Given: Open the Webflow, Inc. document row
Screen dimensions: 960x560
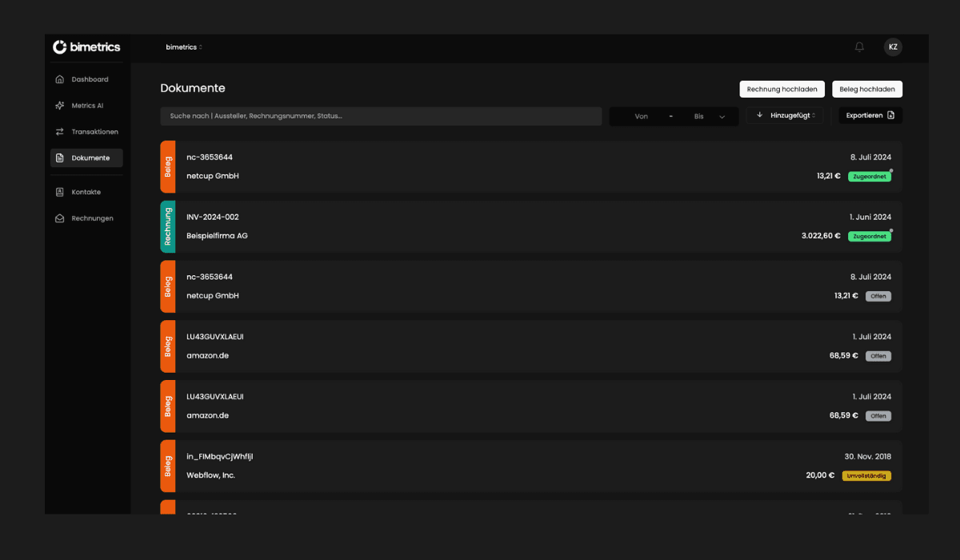Looking at the screenshot, I should 528,466.
